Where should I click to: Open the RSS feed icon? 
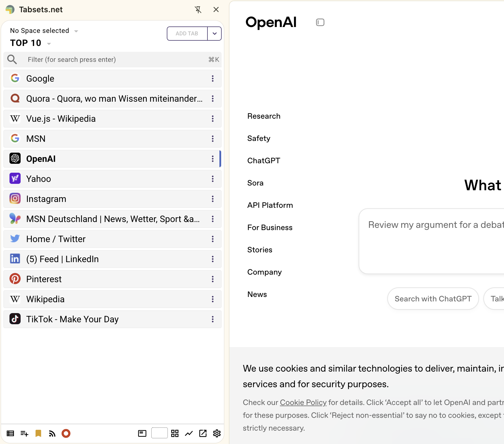click(52, 433)
